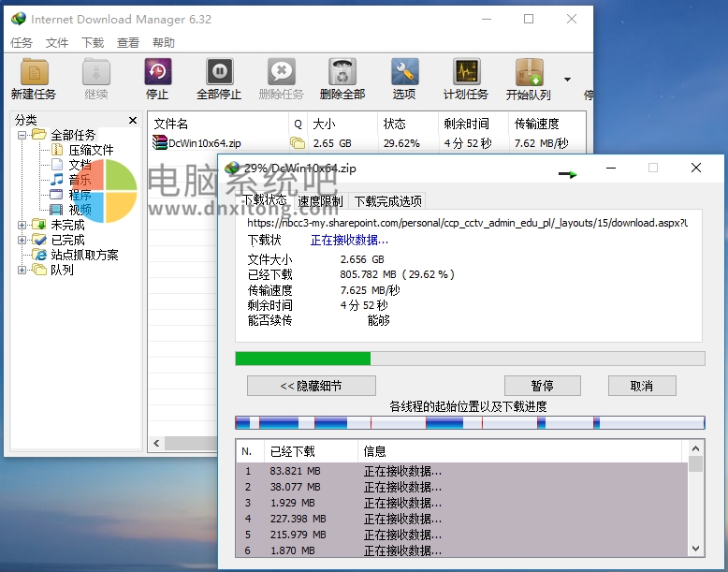Close the 分类 category panel
728x572 pixels.
pyautogui.click(x=133, y=121)
